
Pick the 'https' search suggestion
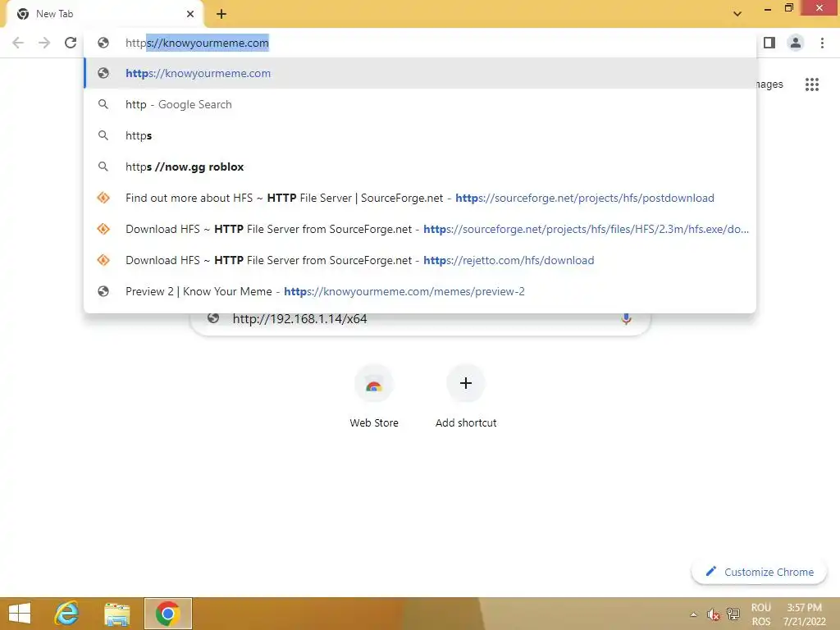point(420,135)
